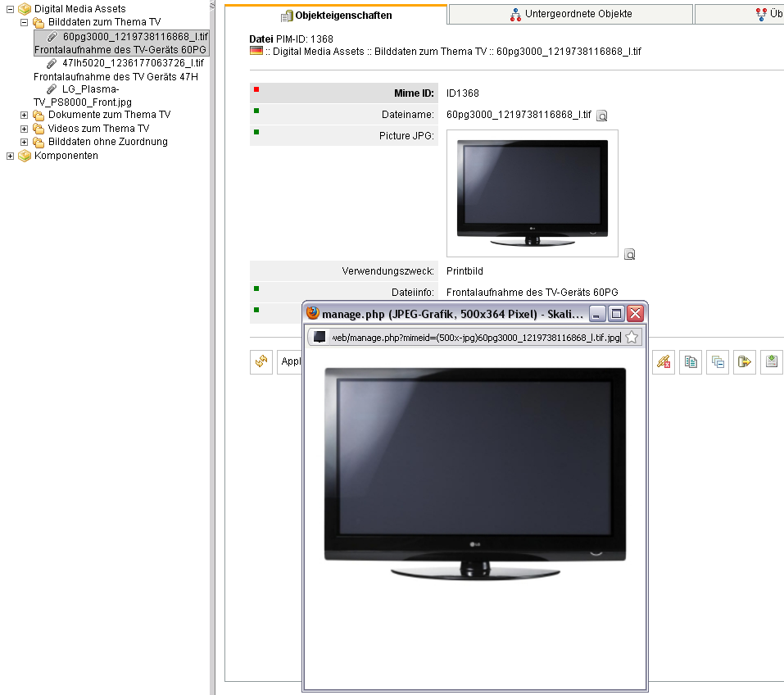Click the TV thumbnail in Picture JPG field
Viewport: 784px width, 695px height.
[532, 193]
